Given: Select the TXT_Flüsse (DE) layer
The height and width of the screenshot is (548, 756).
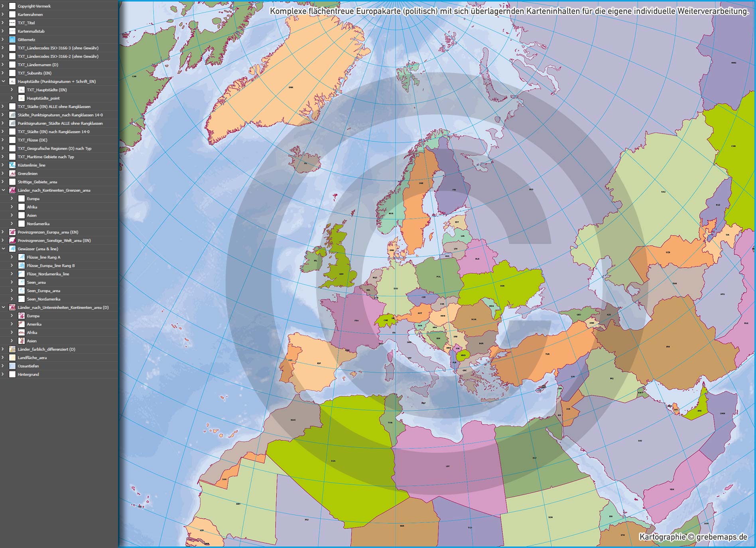Looking at the screenshot, I should pyautogui.click(x=32, y=140).
